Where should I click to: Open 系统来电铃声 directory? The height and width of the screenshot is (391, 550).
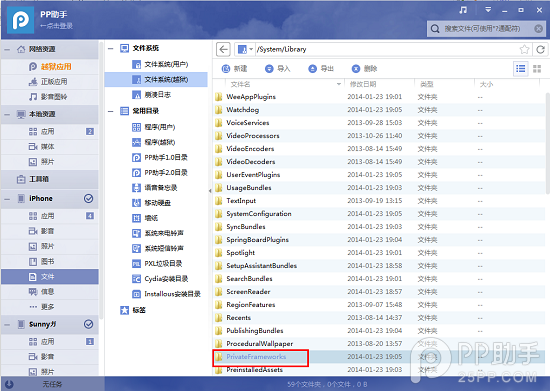pos(158,233)
